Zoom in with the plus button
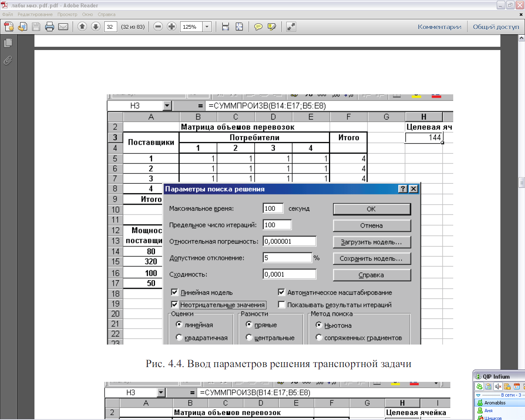This screenshot has width=525, height=420. (171, 27)
